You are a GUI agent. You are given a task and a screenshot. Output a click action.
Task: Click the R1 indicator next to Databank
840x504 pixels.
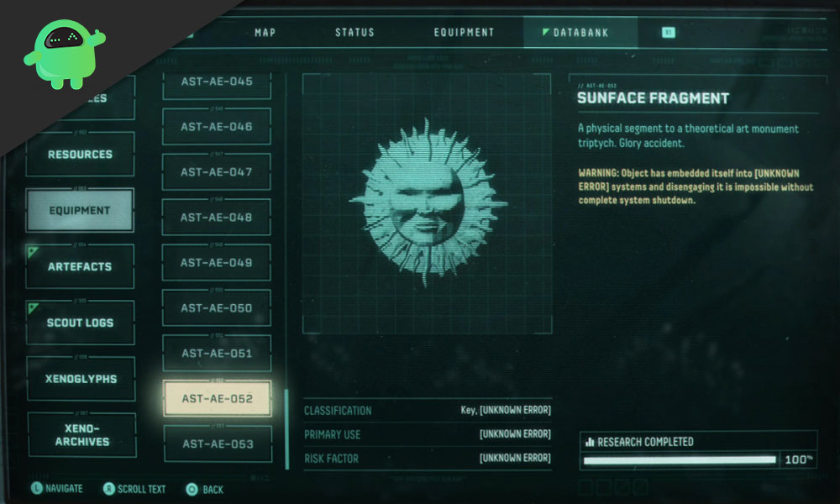pyautogui.click(x=668, y=33)
